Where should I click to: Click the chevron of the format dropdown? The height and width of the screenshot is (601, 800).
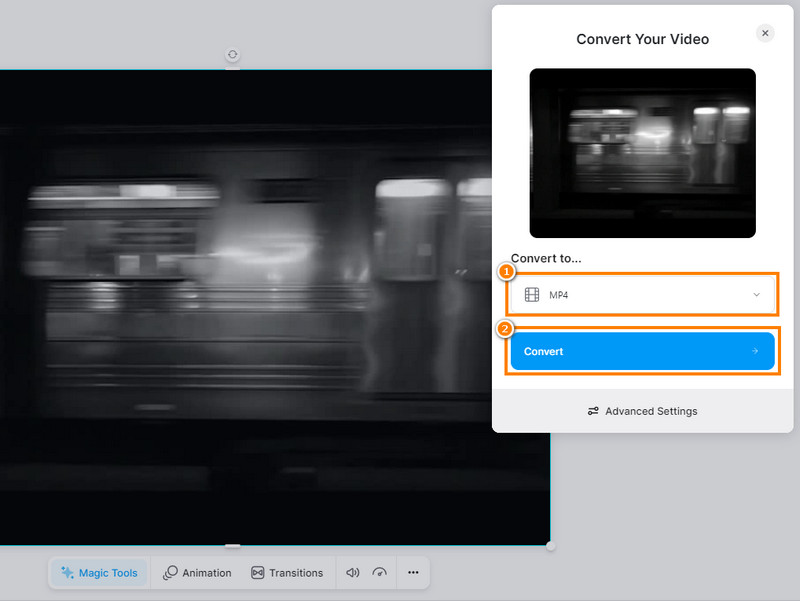757,294
